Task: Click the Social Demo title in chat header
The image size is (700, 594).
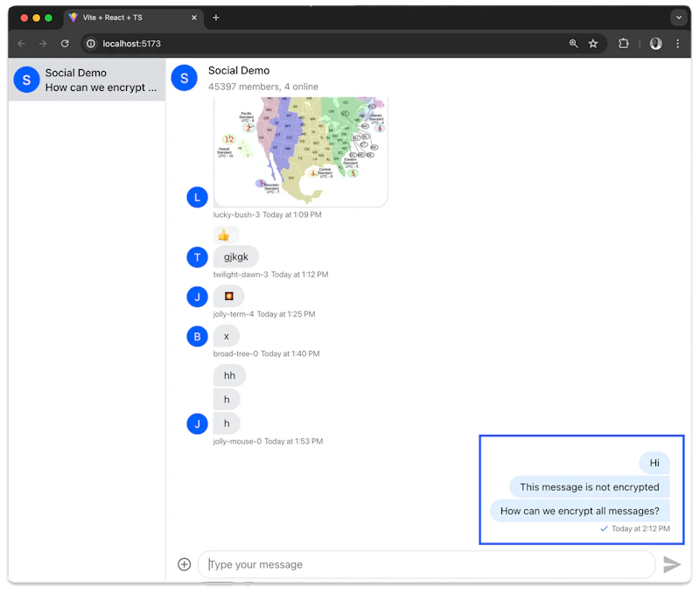Action: (x=239, y=71)
